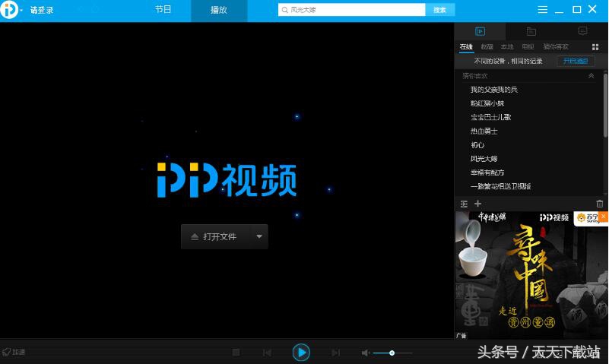Play 一路繁花相送卫视版 from the list
The height and width of the screenshot is (364, 609).
pyautogui.click(x=500, y=186)
